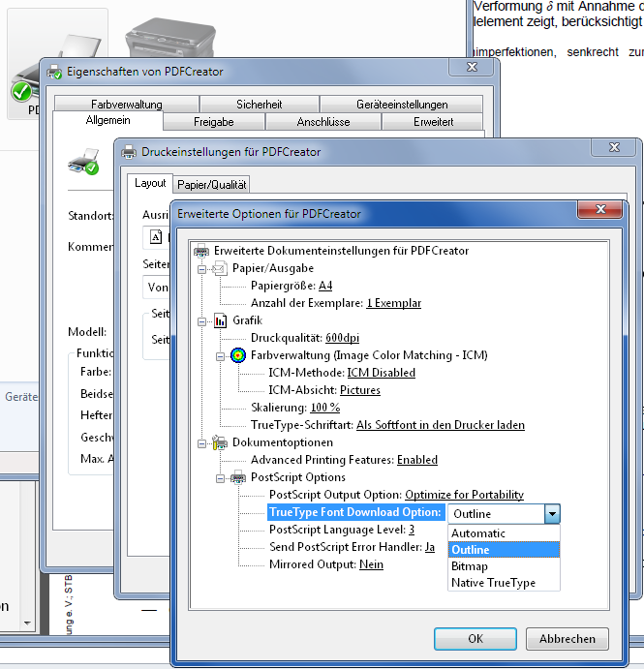The width and height of the screenshot is (644, 669).
Task: Click the printer icon on Allgemein tab
Action: (x=83, y=162)
